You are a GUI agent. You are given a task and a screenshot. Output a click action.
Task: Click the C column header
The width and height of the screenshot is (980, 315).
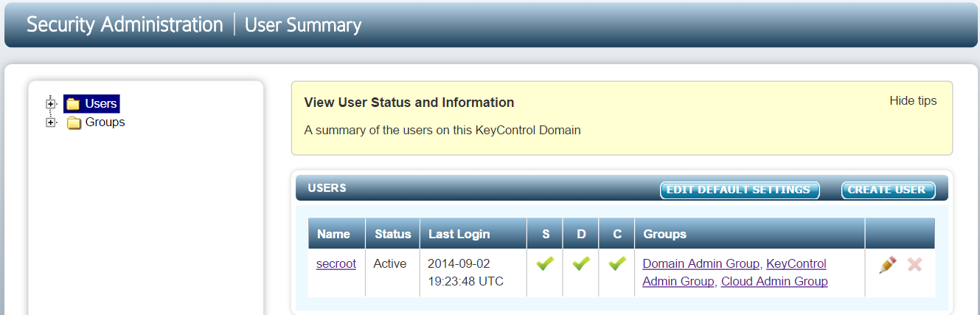tap(617, 235)
